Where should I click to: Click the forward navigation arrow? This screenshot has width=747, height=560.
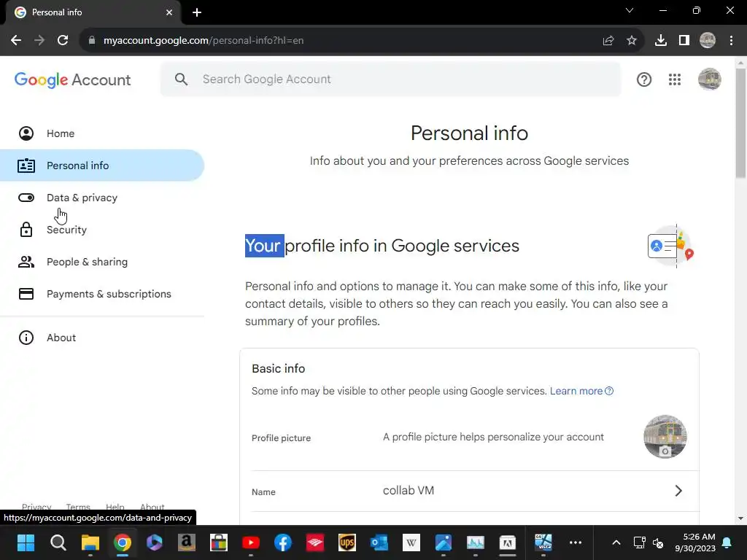point(39,41)
